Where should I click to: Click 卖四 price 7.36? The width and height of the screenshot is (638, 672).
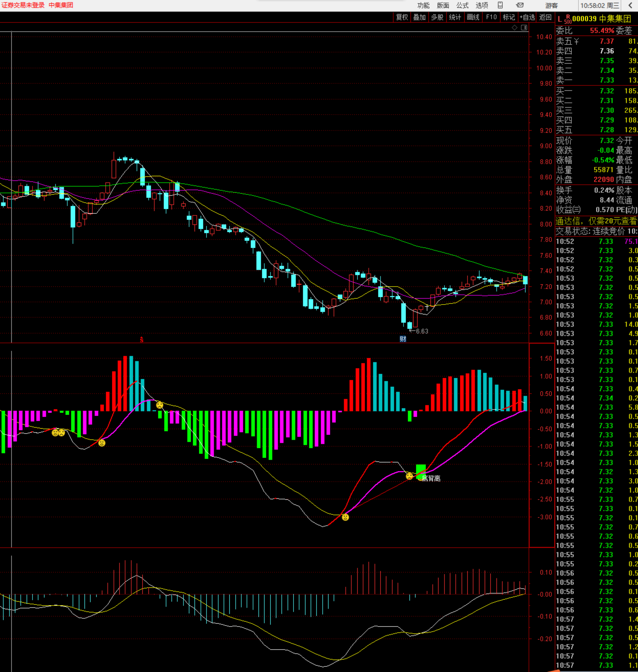point(607,51)
